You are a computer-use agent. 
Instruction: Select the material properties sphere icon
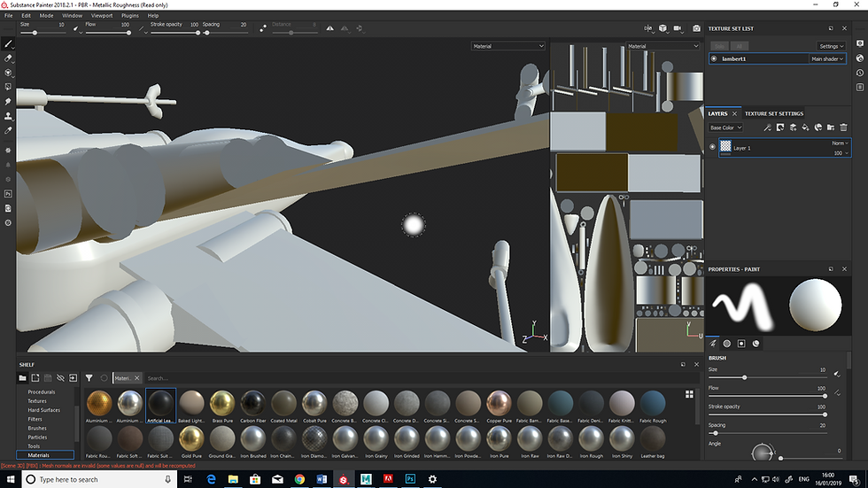tap(756, 344)
